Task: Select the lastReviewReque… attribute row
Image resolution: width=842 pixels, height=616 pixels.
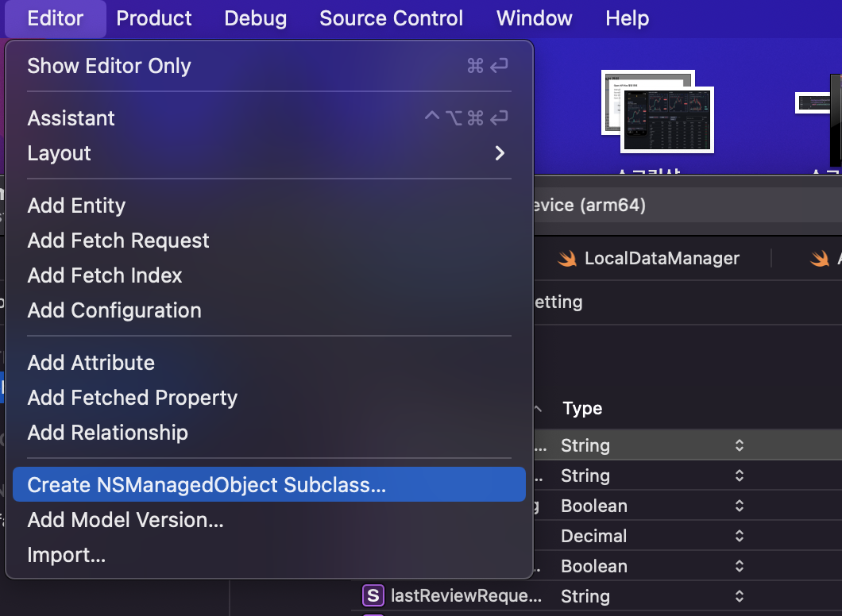Action: click(x=597, y=596)
